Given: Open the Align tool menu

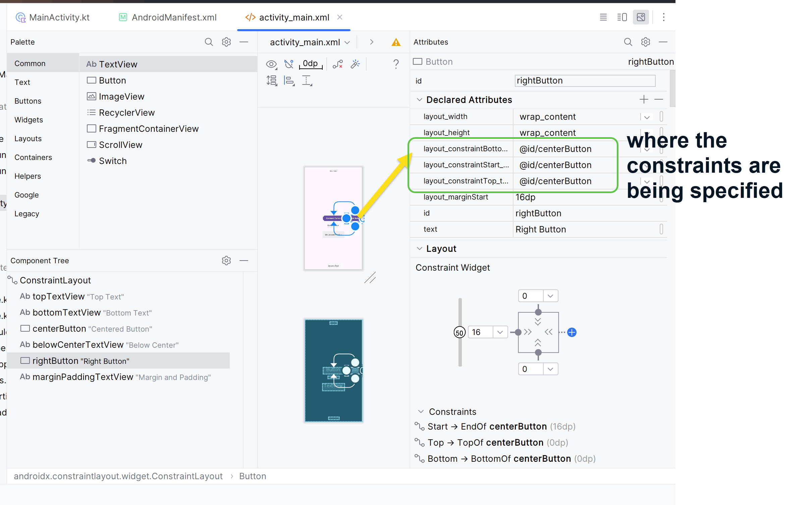Looking at the screenshot, I should pos(289,80).
